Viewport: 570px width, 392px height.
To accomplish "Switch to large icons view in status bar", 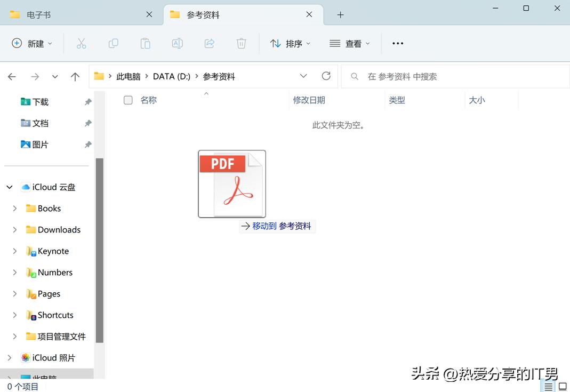I will pos(562,386).
